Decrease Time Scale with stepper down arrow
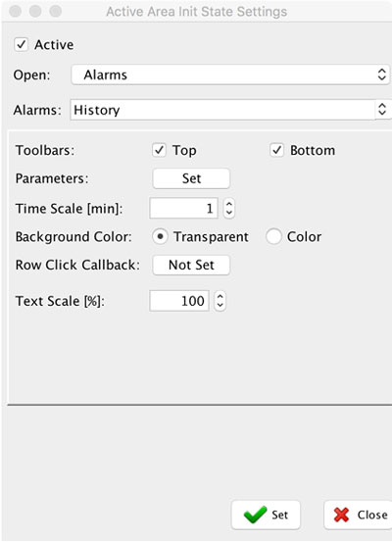Viewport: 392px width, 542px height. coord(229,213)
